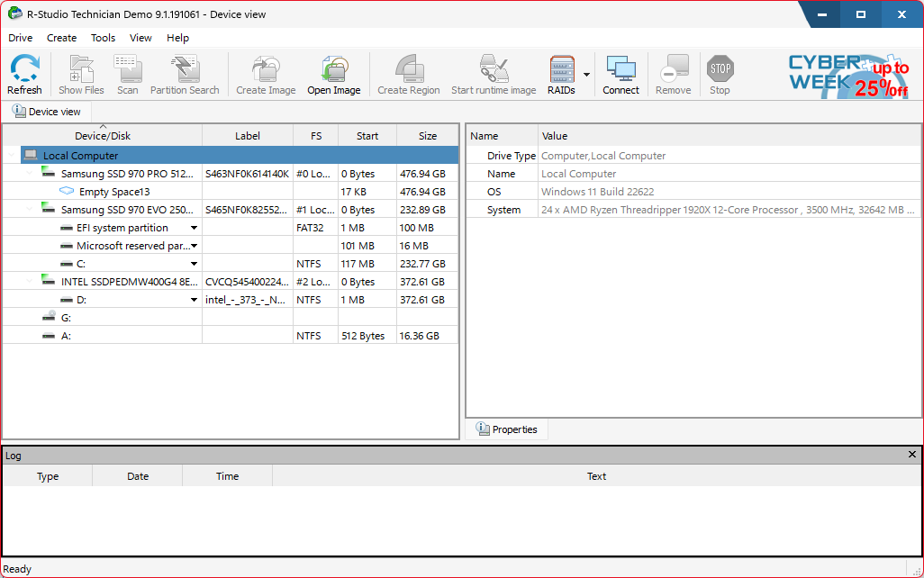Select the Samsung SSD 970 PRO drive
The image size is (924, 578).
[x=126, y=174]
